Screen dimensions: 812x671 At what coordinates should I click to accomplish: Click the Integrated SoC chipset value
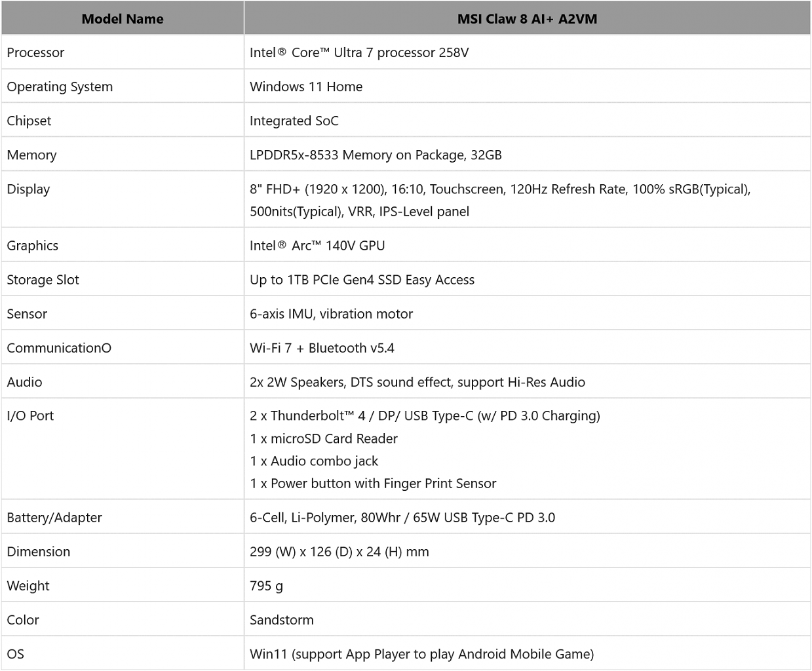pos(294,121)
